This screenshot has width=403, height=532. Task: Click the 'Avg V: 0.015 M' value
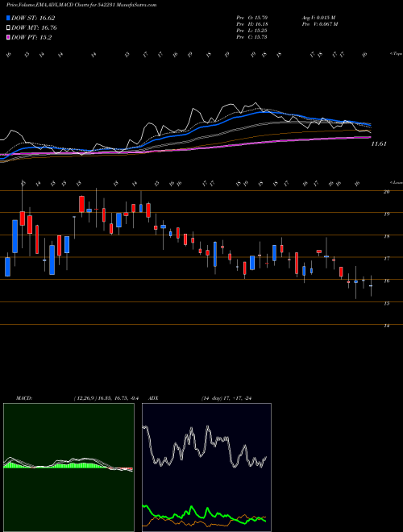(x=318, y=17)
